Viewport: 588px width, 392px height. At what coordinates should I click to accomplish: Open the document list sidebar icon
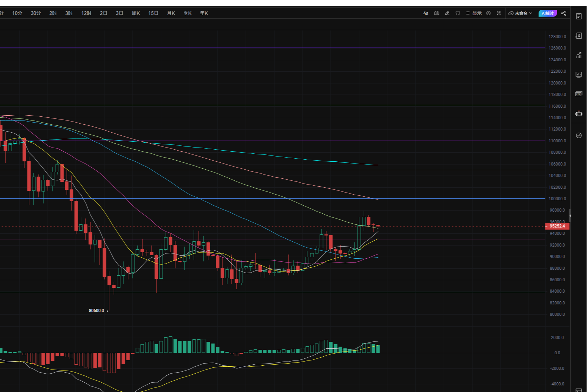(579, 16)
